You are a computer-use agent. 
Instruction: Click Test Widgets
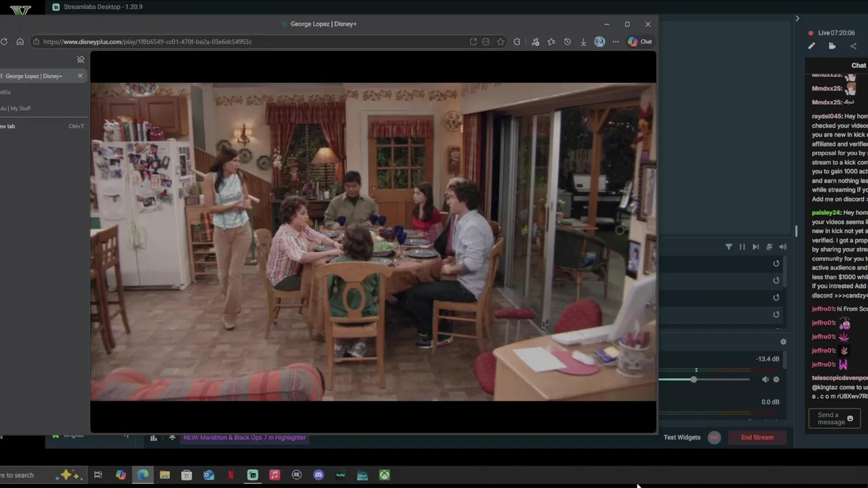pyautogui.click(x=682, y=437)
